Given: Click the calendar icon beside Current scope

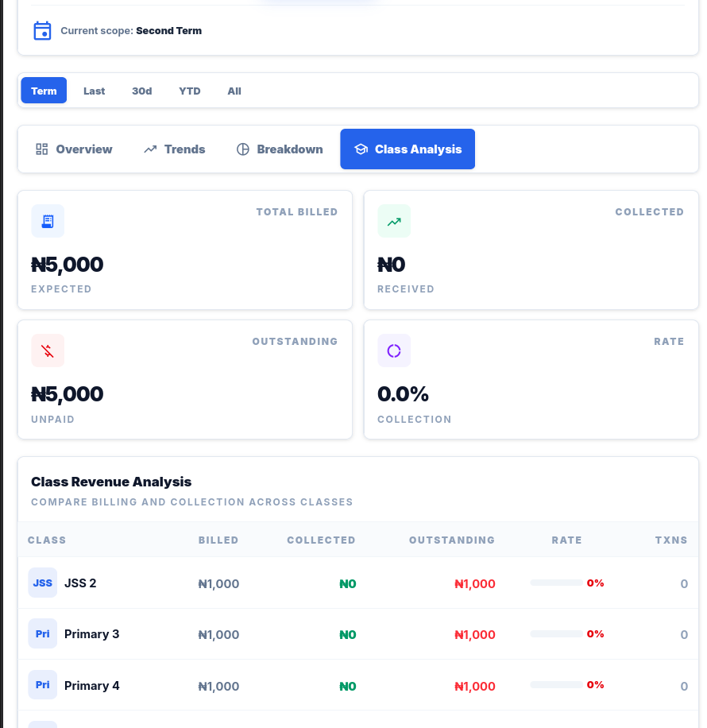Looking at the screenshot, I should click(x=42, y=31).
